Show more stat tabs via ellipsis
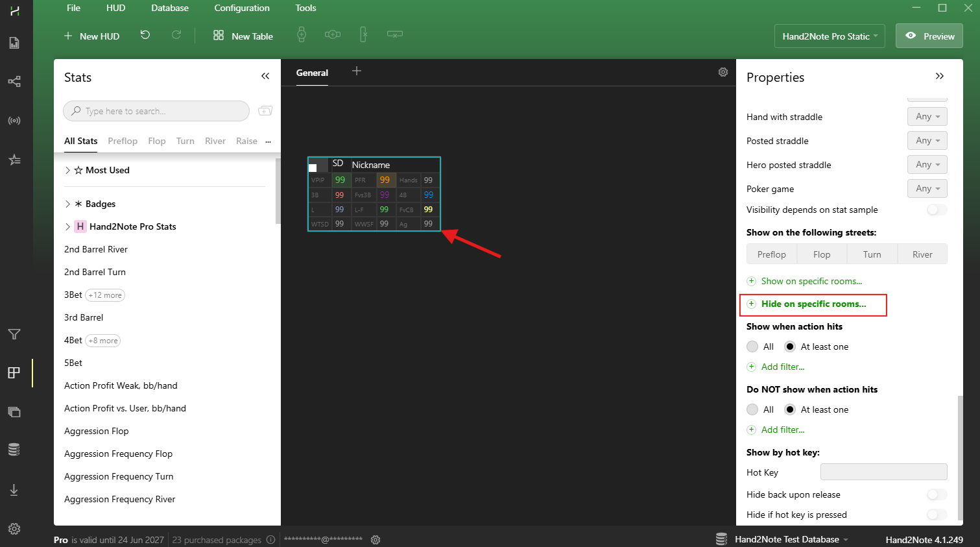 point(268,141)
